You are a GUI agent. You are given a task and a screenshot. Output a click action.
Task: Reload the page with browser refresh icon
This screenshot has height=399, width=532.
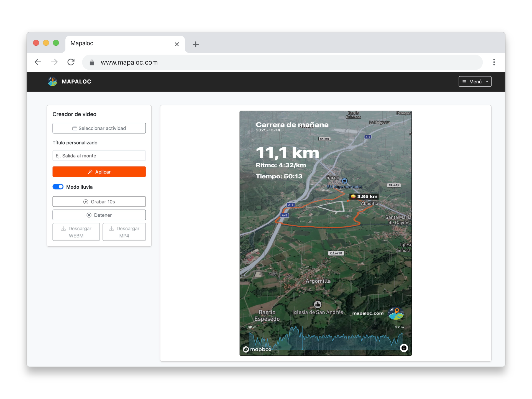[71, 62]
